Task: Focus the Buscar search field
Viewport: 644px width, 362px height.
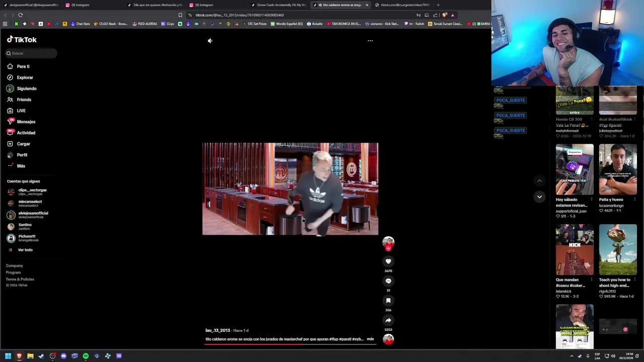Action: coord(31,53)
